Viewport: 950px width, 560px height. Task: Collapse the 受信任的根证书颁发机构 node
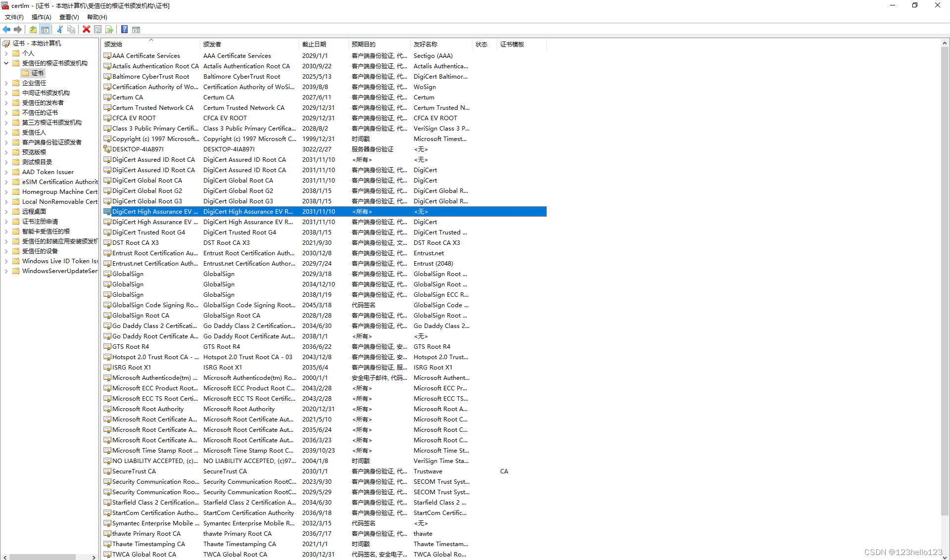(6, 63)
